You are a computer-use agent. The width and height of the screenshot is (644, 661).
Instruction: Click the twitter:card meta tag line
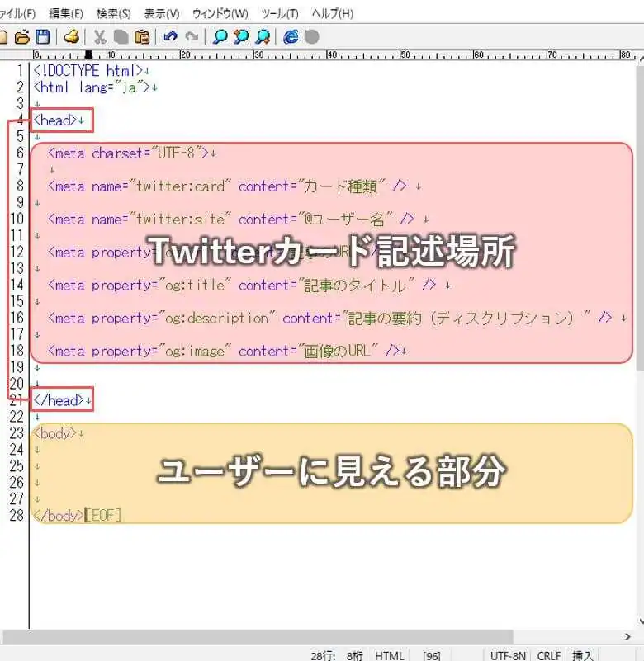tap(234, 186)
